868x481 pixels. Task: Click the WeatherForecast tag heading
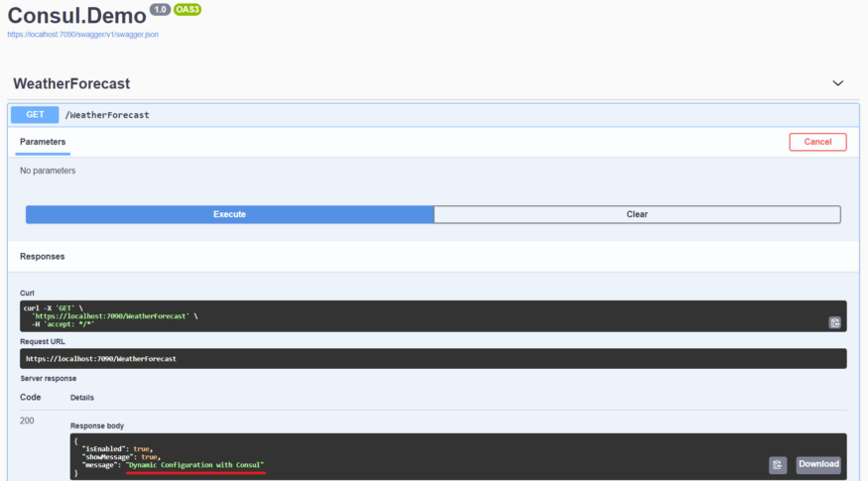71,83
